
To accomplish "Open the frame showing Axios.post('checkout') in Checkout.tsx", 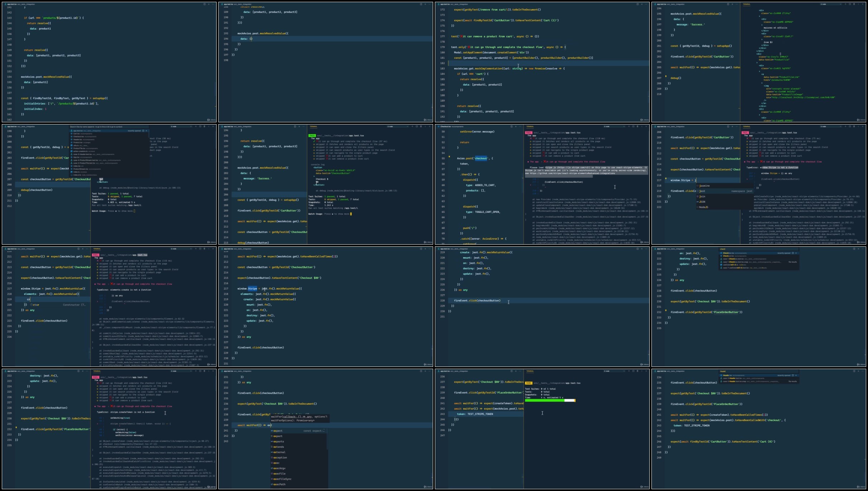I will [x=542, y=185].
